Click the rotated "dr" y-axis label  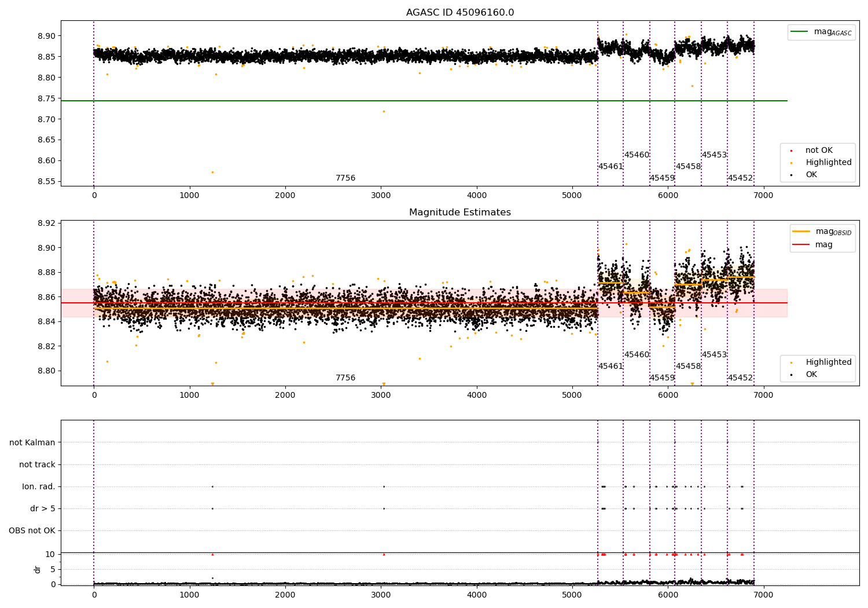[38, 569]
